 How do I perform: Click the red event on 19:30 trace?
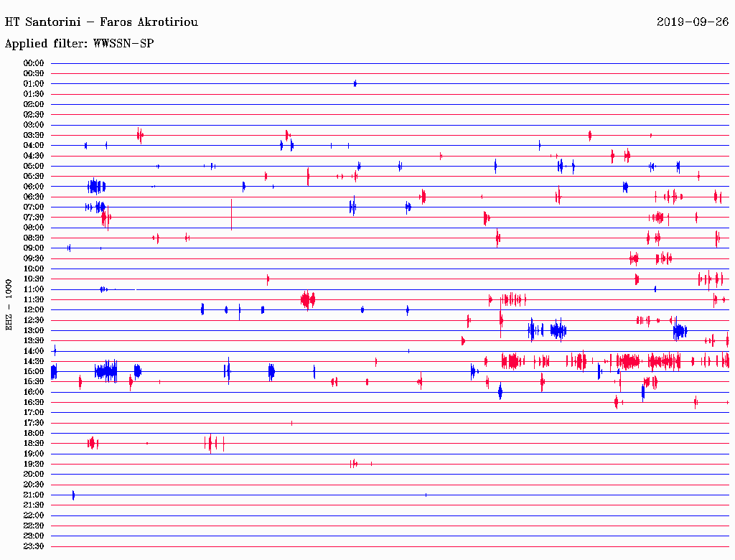355,464
